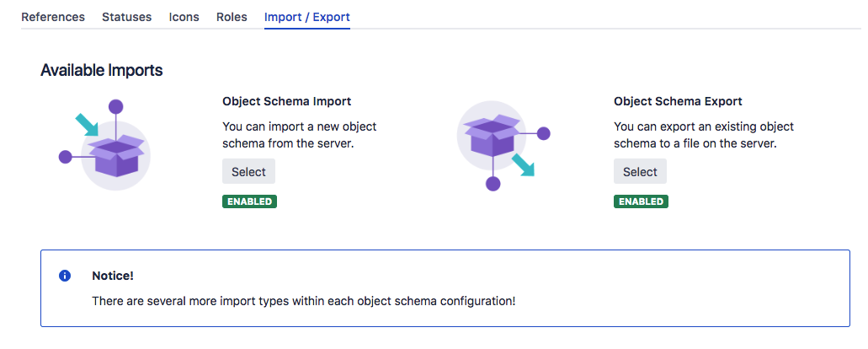Click the ENABLED badge under Object Schema Import
Image resolution: width=868 pixels, height=349 pixels.
pyautogui.click(x=250, y=201)
